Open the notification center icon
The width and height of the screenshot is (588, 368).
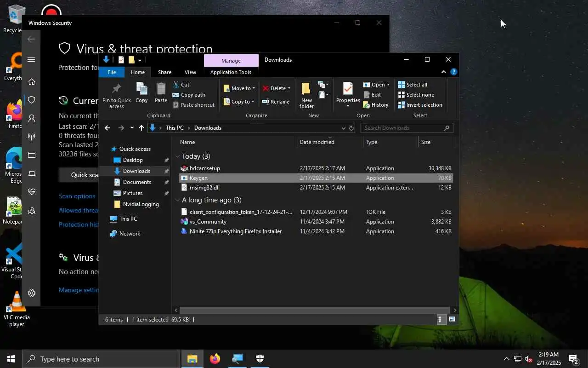574,359
